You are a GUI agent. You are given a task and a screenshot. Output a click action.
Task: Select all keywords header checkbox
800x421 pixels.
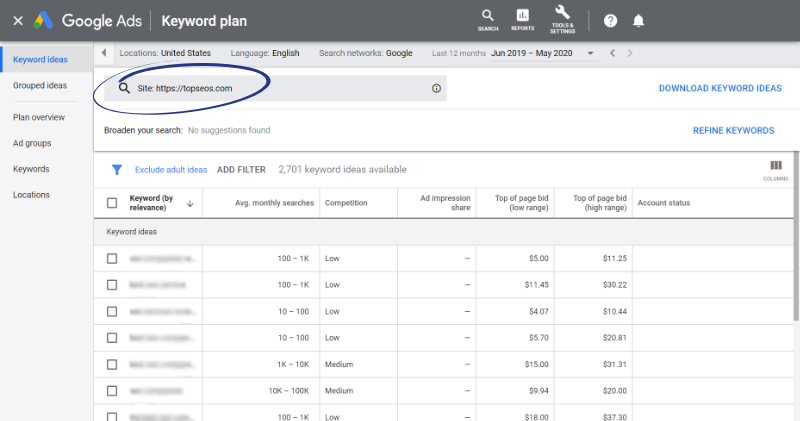(112, 203)
